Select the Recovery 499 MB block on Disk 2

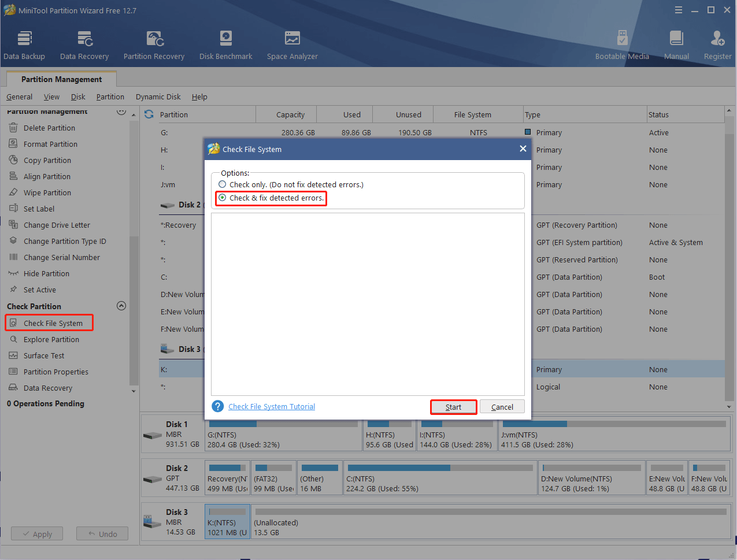228,478
